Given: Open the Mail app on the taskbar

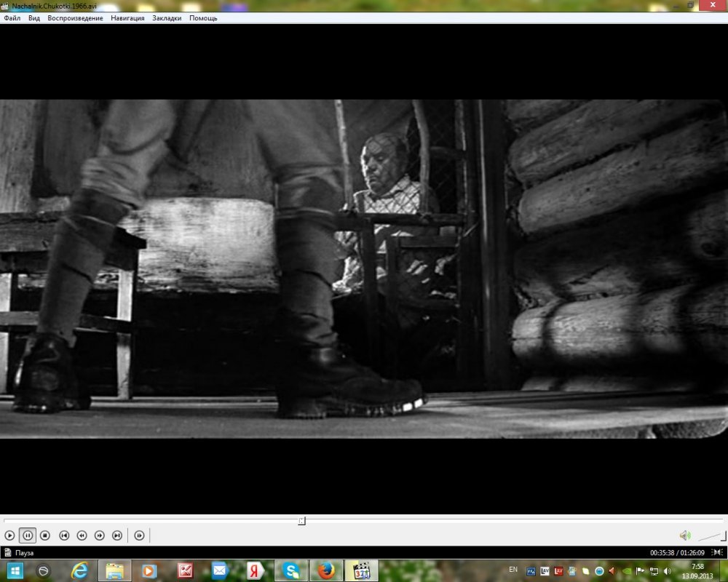Looking at the screenshot, I should click(x=220, y=571).
